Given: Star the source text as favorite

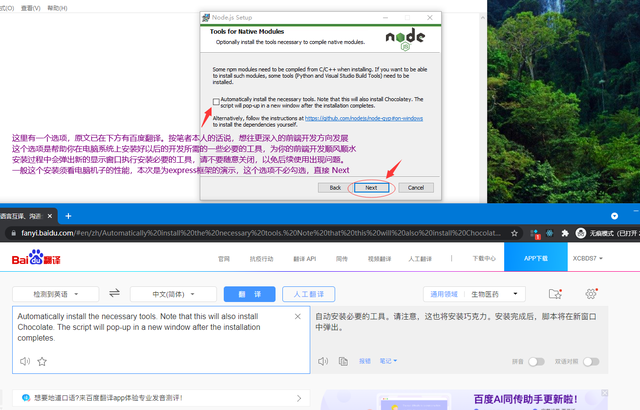Looking at the screenshot, I should click(x=42, y=361).
